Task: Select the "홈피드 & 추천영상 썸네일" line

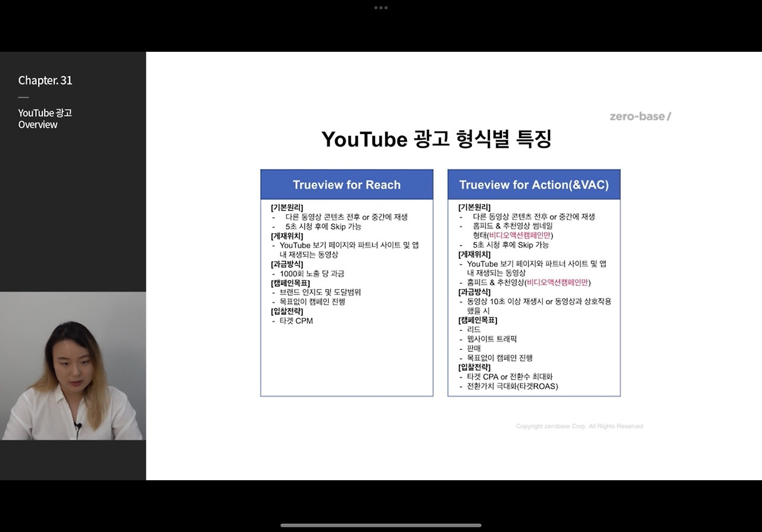Action: click(x=513, y=226)
